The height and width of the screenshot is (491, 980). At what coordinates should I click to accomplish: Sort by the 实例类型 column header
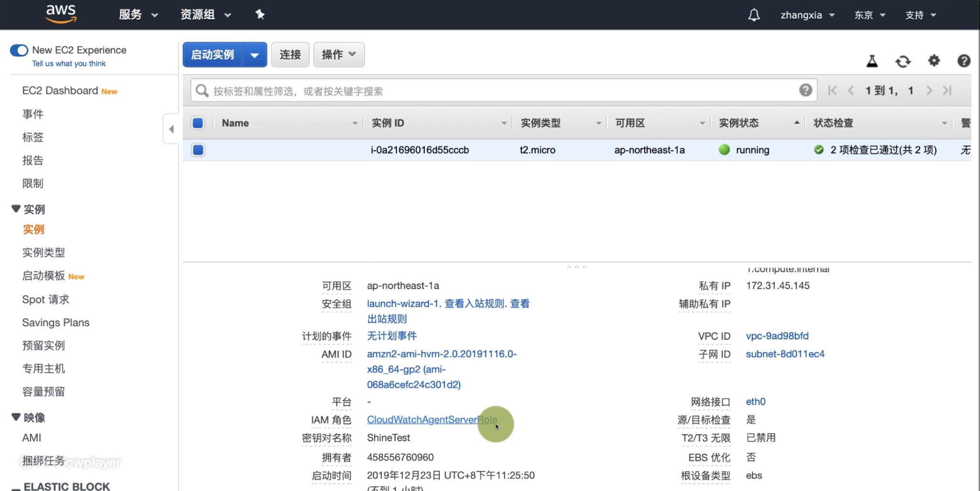click(560, 123)
